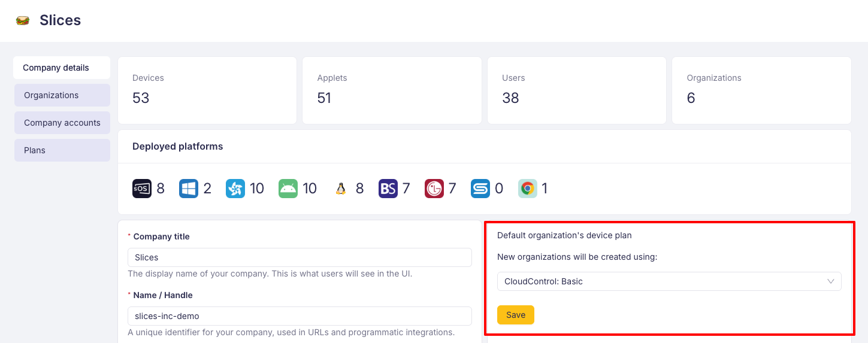Click the Chrome platform icon
This screenshot has height=343, width=868.
coord(528,189)
